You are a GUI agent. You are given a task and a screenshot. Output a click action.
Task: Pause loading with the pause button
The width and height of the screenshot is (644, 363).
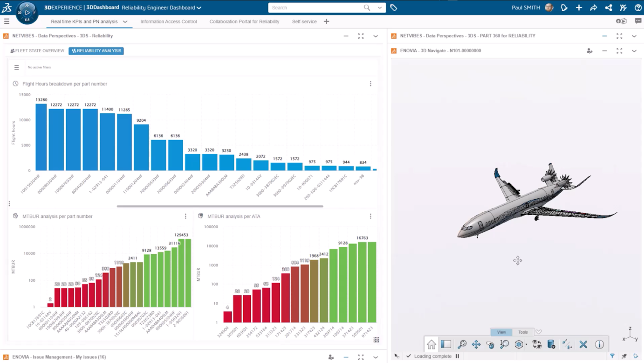tap(457, 356)
